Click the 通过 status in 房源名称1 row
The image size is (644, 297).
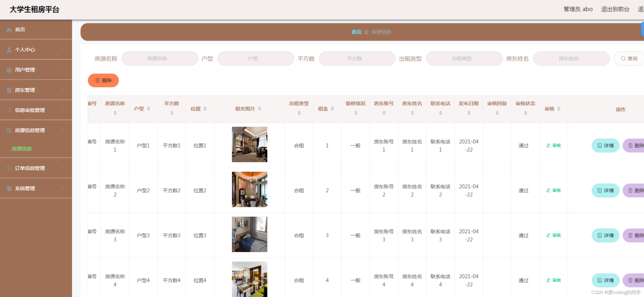523,146
